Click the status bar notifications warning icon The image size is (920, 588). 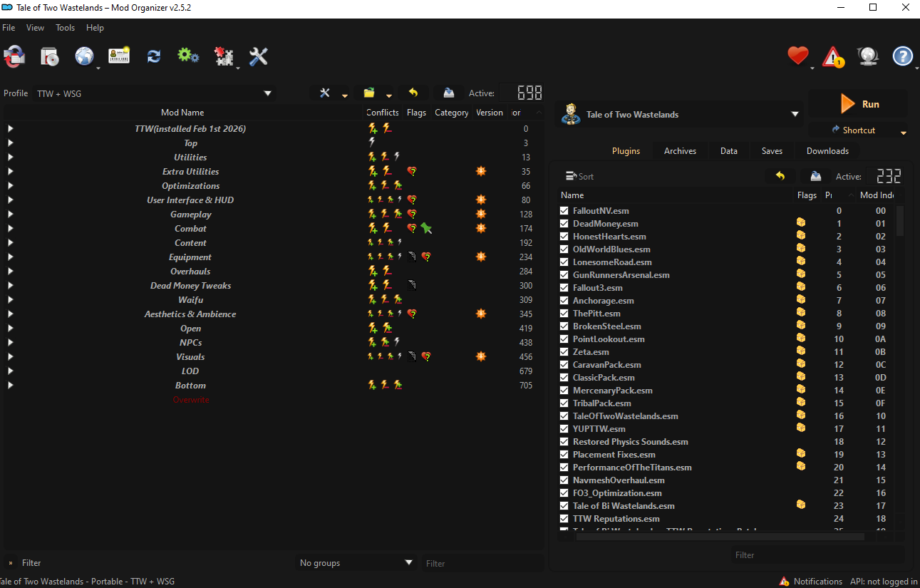click(785, 582)
